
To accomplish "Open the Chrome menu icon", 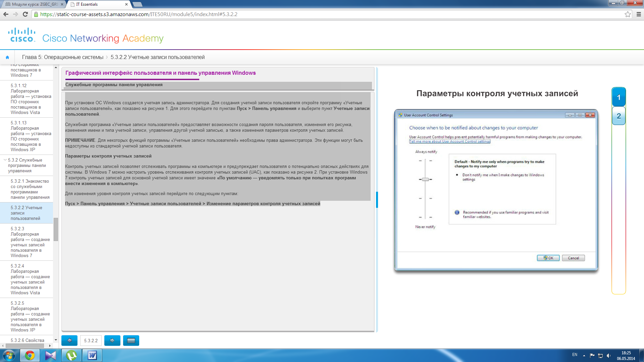I will (639, 14).
